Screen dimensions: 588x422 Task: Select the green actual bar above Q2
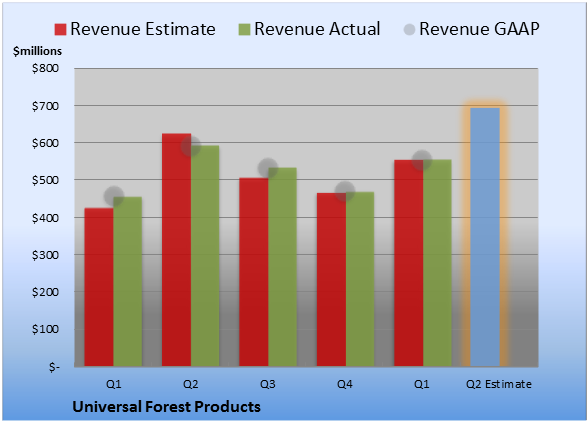coord(205,256)
